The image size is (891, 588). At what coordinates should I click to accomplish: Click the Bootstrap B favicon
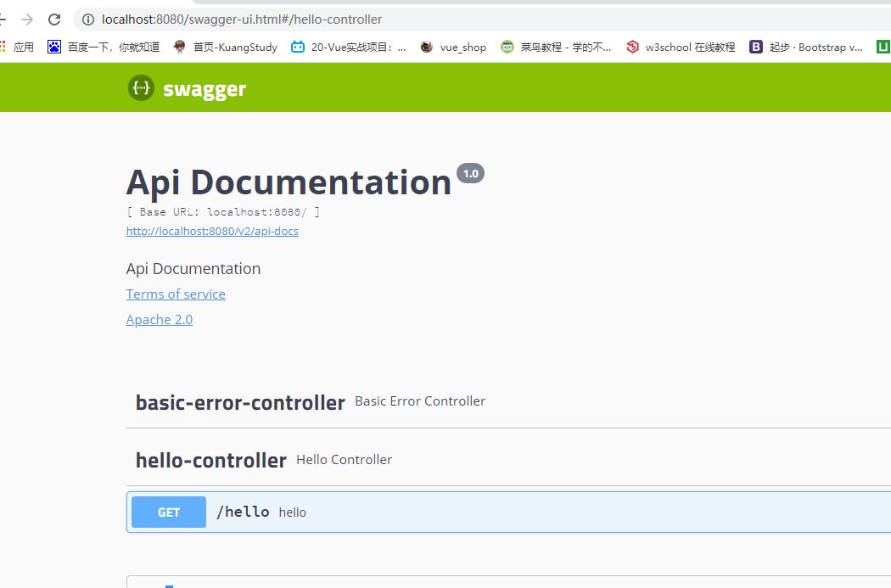[x=756, y=48]
